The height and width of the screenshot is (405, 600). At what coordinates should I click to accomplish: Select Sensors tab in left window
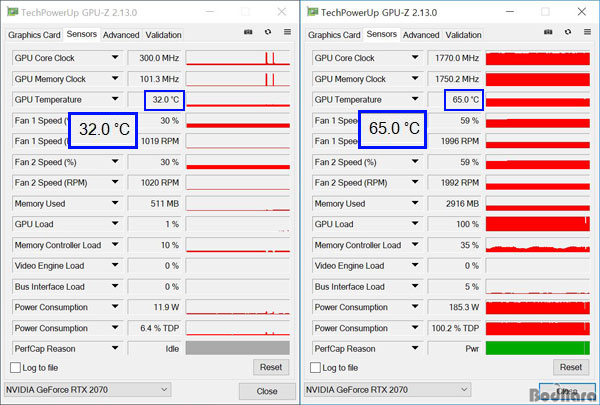(82, 34)
